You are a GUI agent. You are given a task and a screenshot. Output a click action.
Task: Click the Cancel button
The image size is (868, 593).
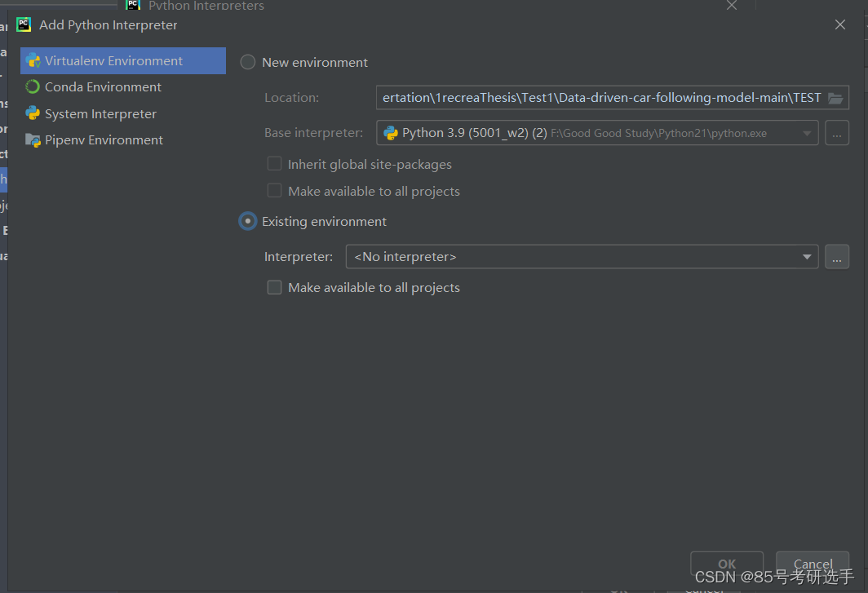point(812,564)
